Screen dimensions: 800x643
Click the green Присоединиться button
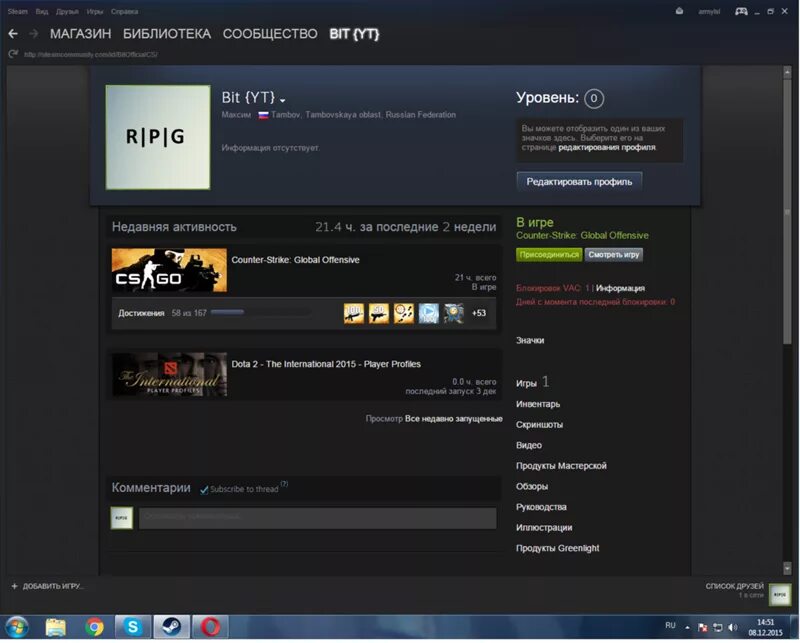549,254
